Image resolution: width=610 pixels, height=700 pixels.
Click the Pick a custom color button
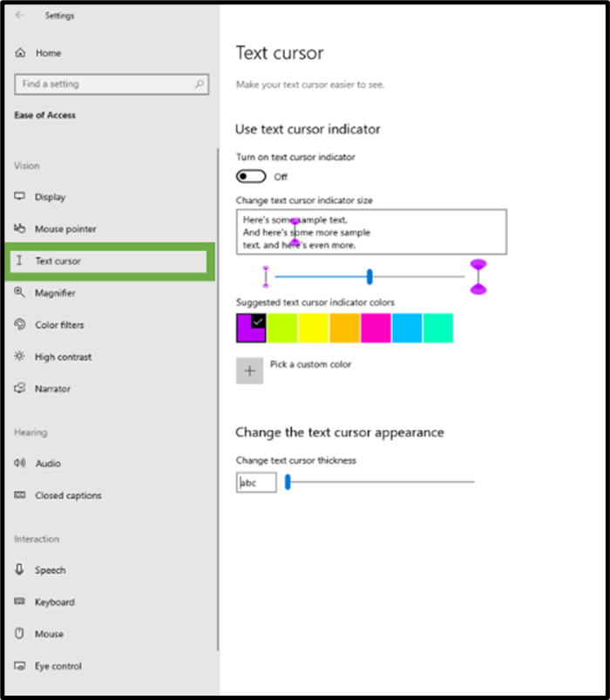point(250,370)
